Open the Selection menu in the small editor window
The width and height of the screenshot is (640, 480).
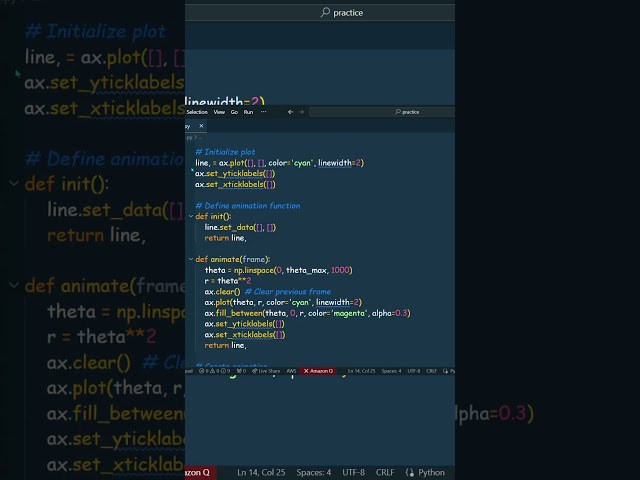(x=197, y=112)
